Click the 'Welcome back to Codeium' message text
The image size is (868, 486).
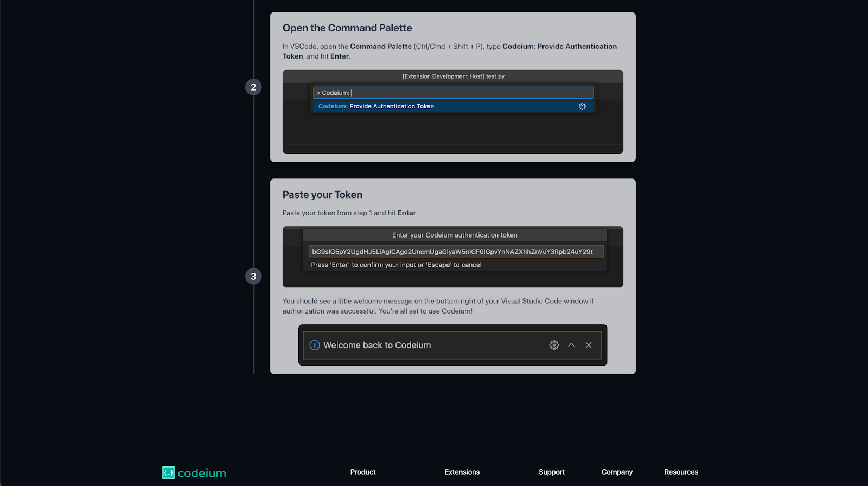point(377,345)
